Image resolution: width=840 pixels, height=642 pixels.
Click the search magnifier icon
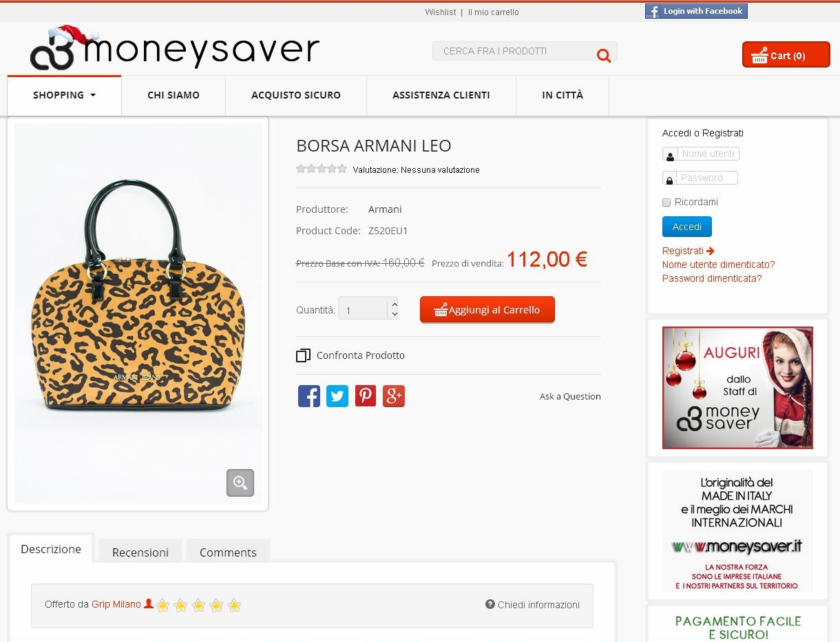coord(604,56)
